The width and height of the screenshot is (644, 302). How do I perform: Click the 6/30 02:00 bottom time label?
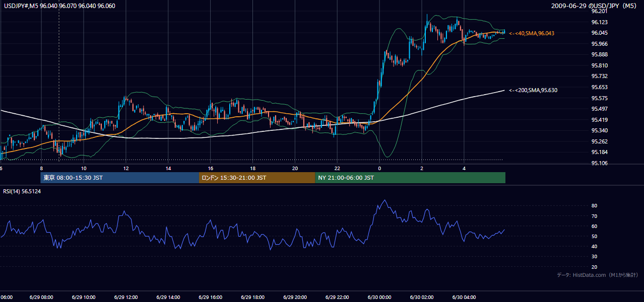(422, 297)
